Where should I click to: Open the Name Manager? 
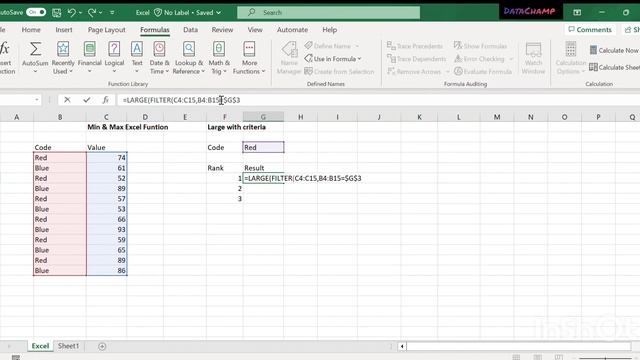point(289,58)
